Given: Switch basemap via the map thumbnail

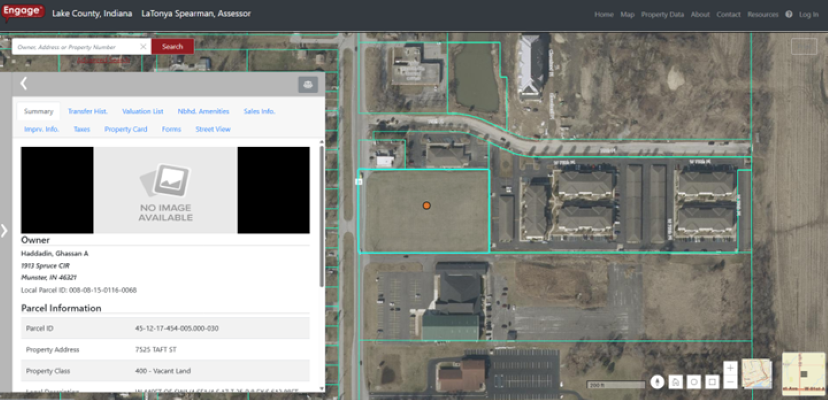Looking at the screenshot, I should pyautogui.click(x=757, y=374).
